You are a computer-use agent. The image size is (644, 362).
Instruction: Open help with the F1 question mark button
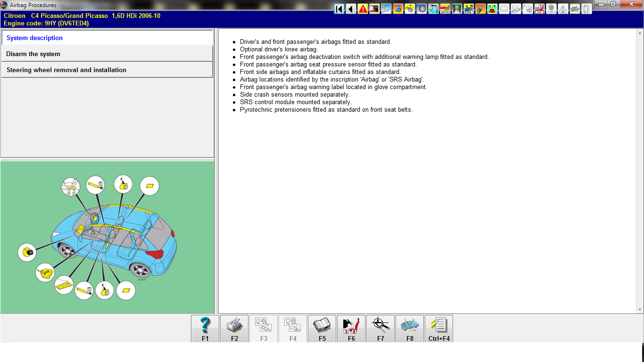tap(205, 329)
